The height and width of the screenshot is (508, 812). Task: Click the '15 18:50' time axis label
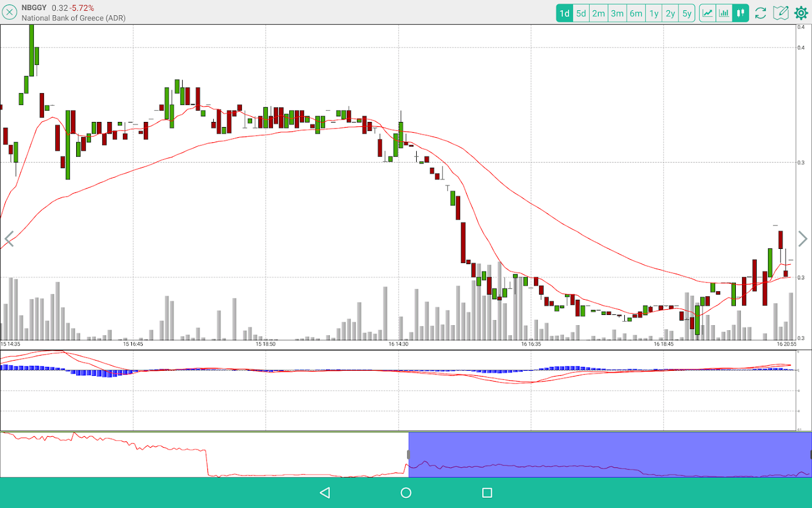[x=266, y=344]
